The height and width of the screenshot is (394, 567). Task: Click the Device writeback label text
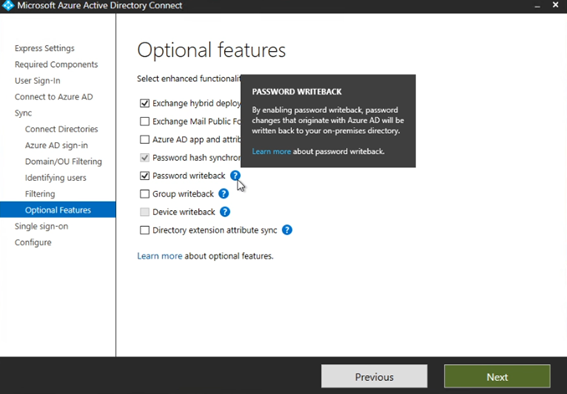coord(184,212)
